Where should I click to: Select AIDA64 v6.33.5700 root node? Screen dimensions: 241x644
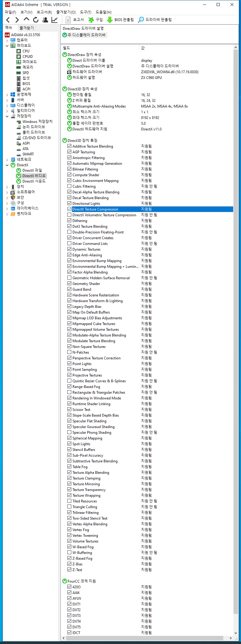point(25,35)
